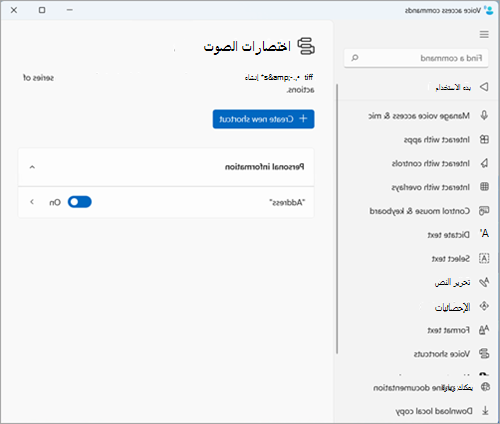Click the microphone icon for Manage voice access
The height and width of the screenshot is (424, 500).
point(484,115)
